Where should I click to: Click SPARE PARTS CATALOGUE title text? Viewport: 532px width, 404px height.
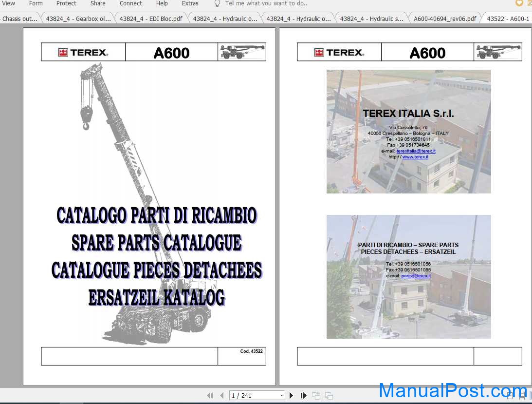156,243
